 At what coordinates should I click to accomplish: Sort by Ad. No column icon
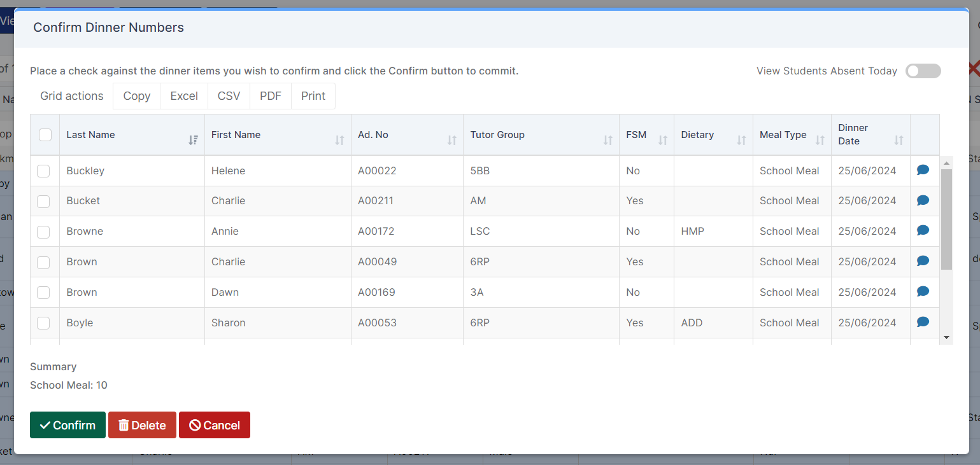click(x=451, y=140)
